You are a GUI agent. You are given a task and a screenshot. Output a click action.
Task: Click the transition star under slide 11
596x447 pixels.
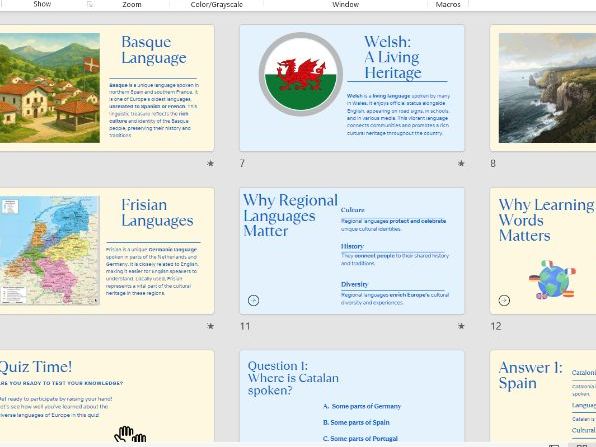pyautogui.click(x=461, y=326)
